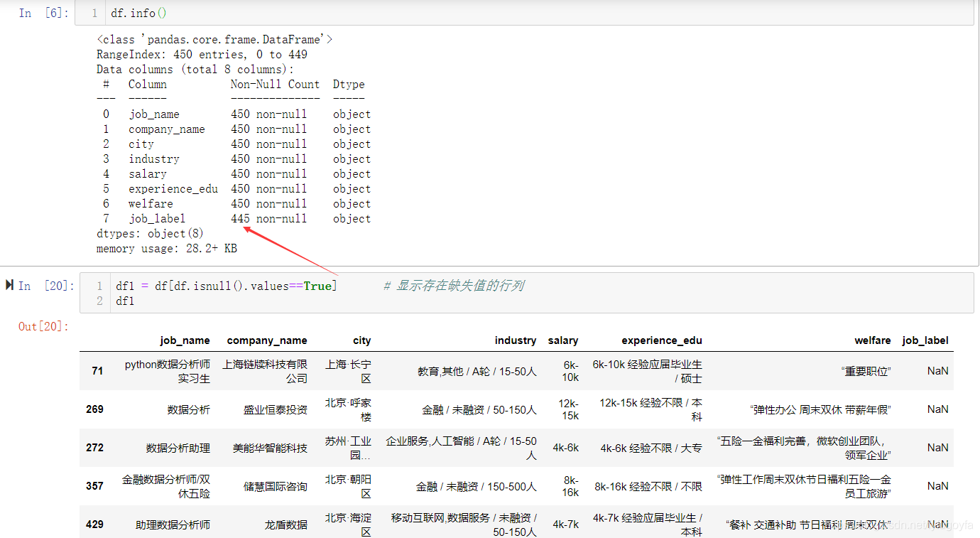Click the NaN job_label cell in row 71
Screen dimensions: 980x538
tap(937, 371)
